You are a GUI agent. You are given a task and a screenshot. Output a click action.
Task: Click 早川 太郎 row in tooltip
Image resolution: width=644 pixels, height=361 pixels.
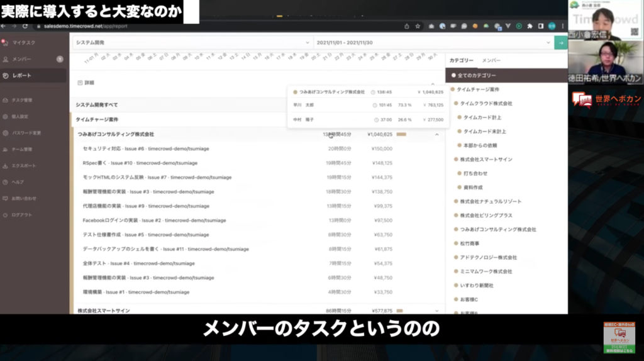tap(368, 105)
